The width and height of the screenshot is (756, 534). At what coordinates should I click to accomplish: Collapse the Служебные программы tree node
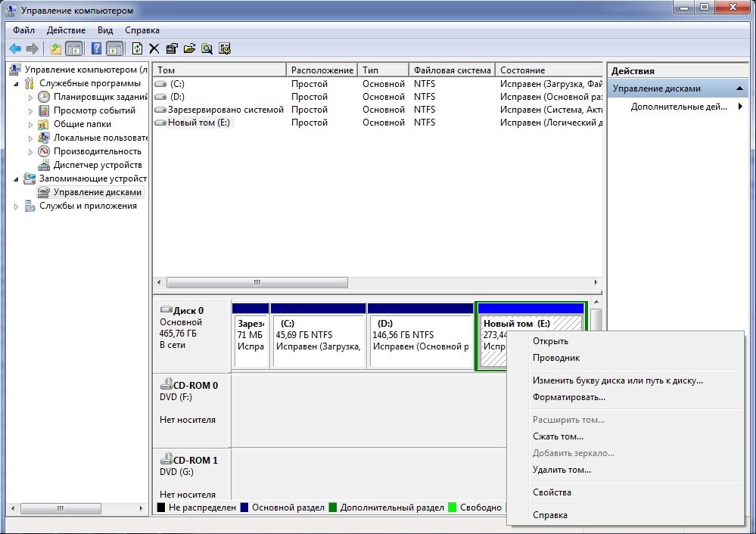[17, 83]
